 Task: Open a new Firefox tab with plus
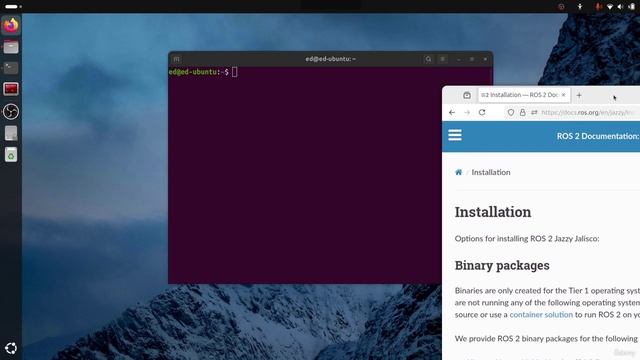click(579, 95)
